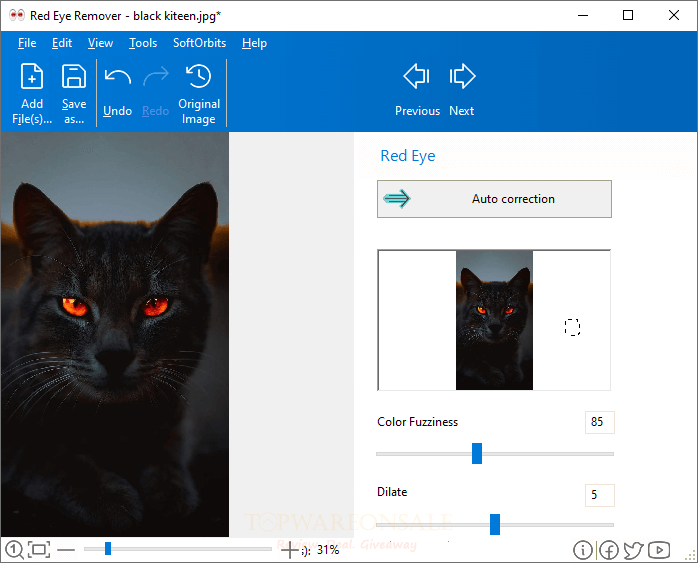Click the zoom level slider handle
Image resolution: width=698 pixels, height=563 pixels.
(108, 549)
